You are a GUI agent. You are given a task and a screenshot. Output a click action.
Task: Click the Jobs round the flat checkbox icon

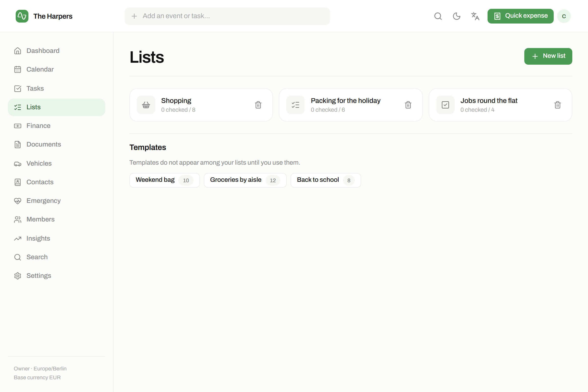pyautogui.click(x=445, y=105)
